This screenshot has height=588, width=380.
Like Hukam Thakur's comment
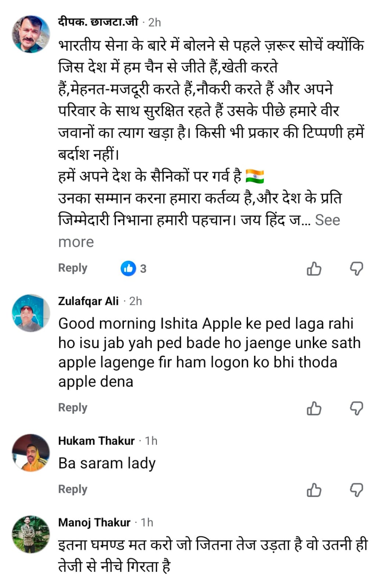314,490
